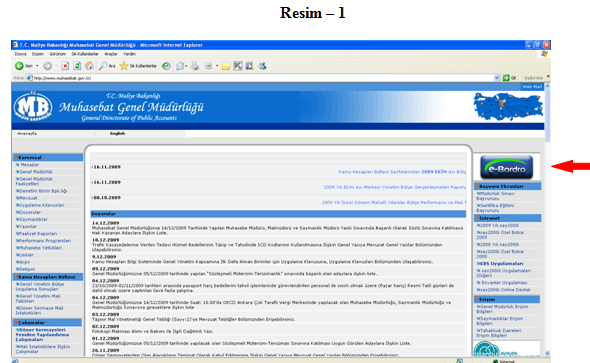Stop page loading with red X icon
The width and height of the screenshot is (590, 363).
click(x=65, y=66)
